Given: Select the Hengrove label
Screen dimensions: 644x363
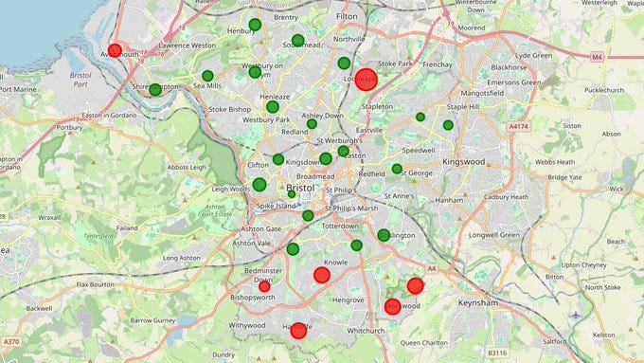Looking at the screenshot, I should pyautogui.click(x=349, y=300).
